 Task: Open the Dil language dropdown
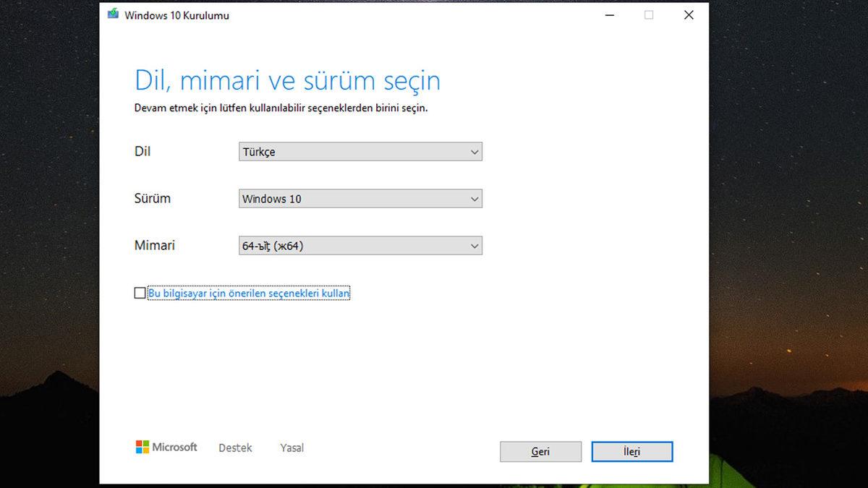359,152
